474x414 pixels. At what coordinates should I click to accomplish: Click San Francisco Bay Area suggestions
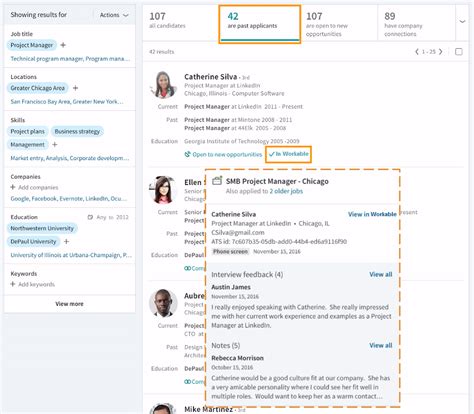(x=67, y=102)
